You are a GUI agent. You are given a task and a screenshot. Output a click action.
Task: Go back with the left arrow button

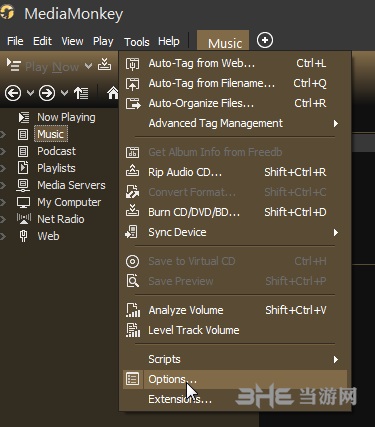[x=13, y=93]
